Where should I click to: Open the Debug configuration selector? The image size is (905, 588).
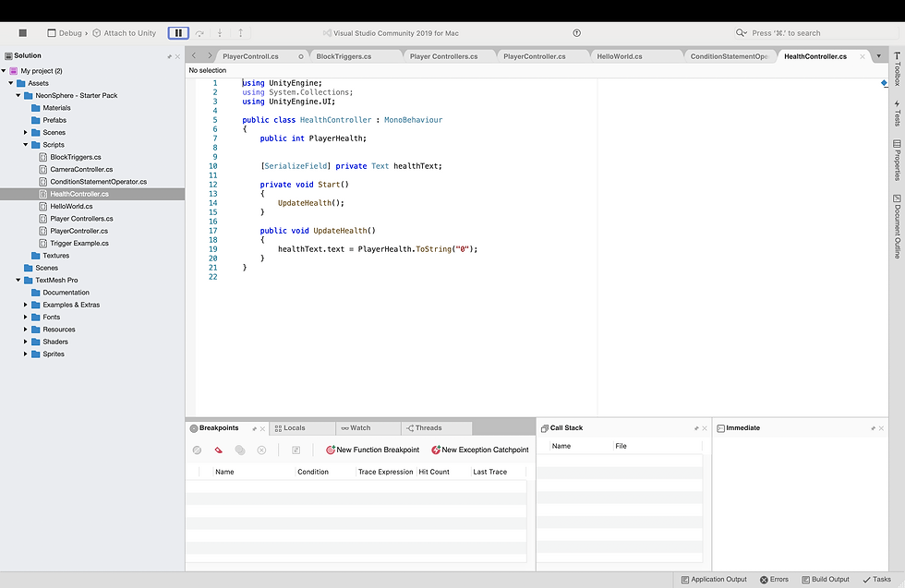click(70, 33)
